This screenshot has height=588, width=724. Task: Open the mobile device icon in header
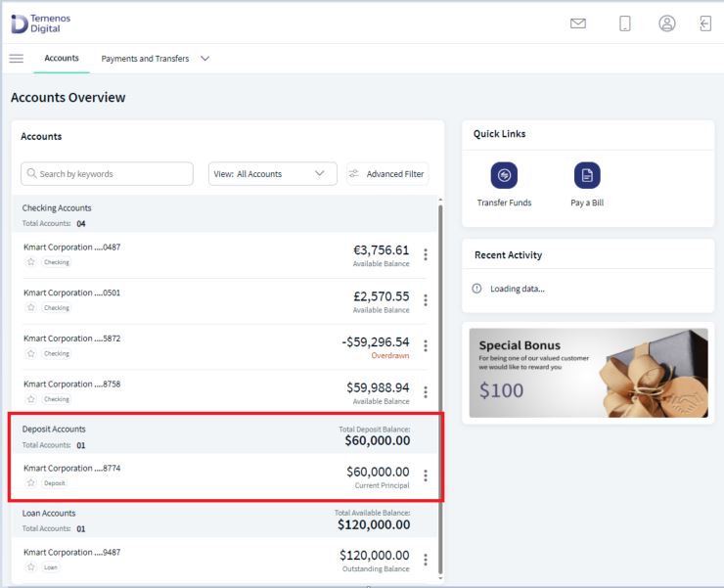pos(625,23)
